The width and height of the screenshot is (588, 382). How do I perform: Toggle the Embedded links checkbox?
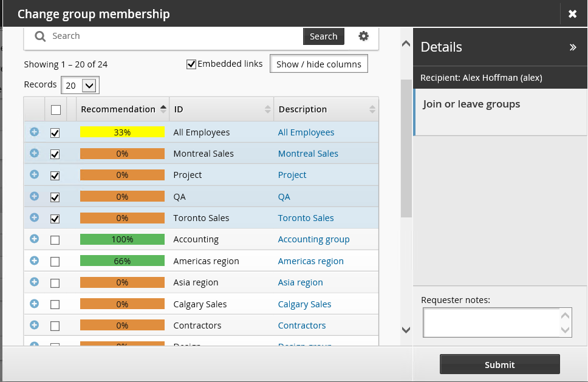(x=191, y=64)
